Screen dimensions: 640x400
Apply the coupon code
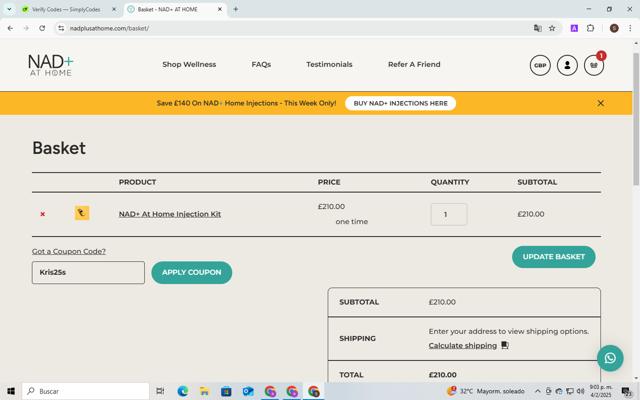[191, 272]
